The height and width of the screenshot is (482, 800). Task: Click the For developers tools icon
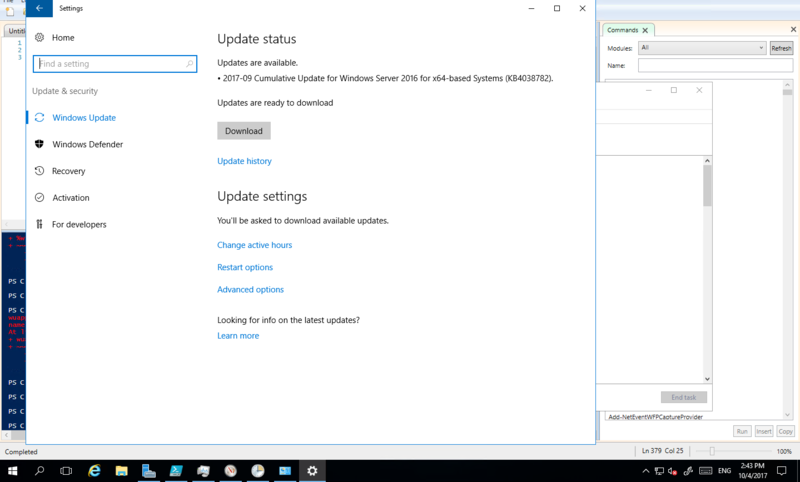(x=39, y=224)
